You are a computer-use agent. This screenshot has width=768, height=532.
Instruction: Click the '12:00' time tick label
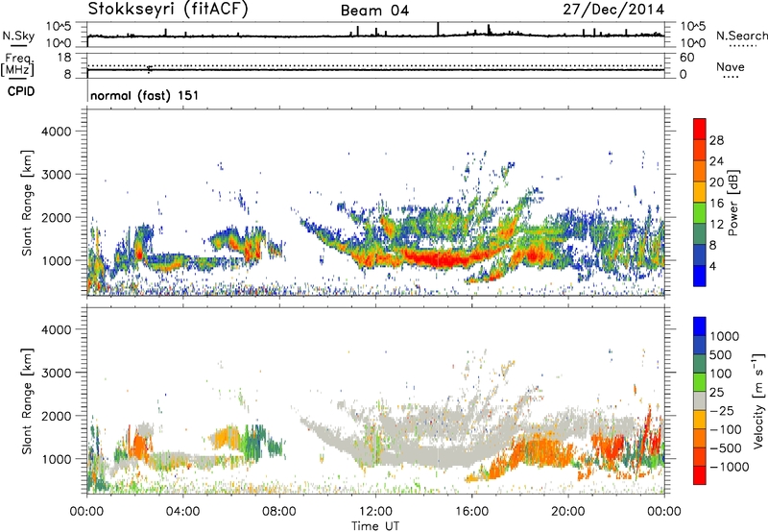pyautogui.click(x=375, y=512)
